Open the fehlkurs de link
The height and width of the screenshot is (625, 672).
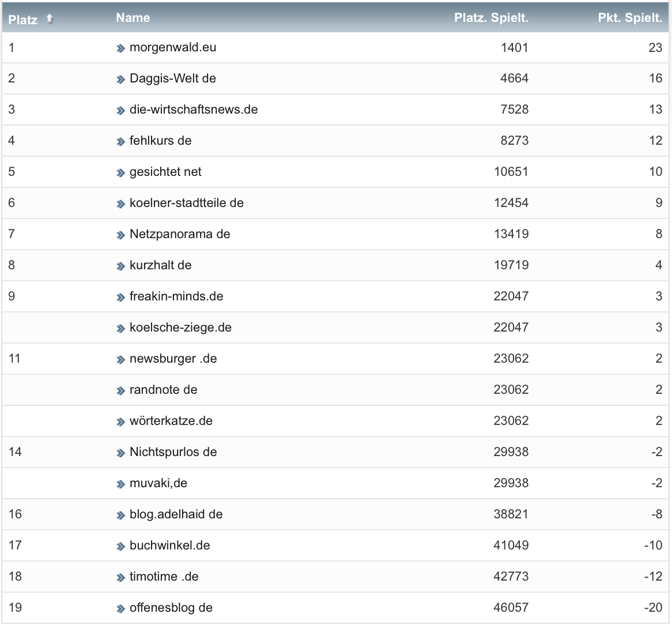(160, 141)
